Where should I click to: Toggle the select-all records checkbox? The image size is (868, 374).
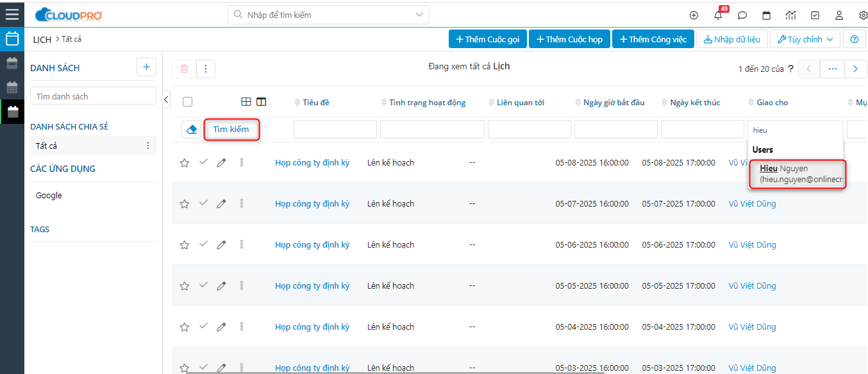coord(187,101)
